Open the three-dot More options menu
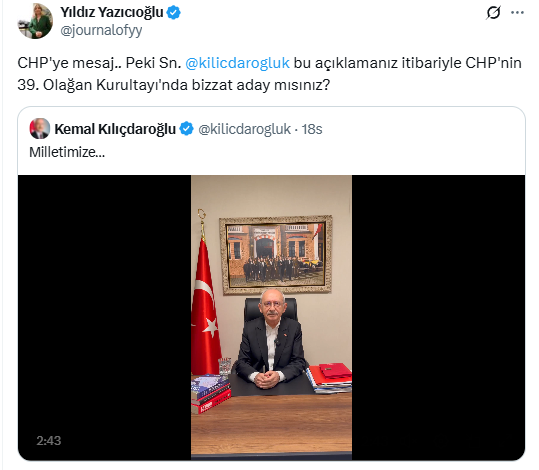Viewport: 539px width, 470px height. click(517, 13)
